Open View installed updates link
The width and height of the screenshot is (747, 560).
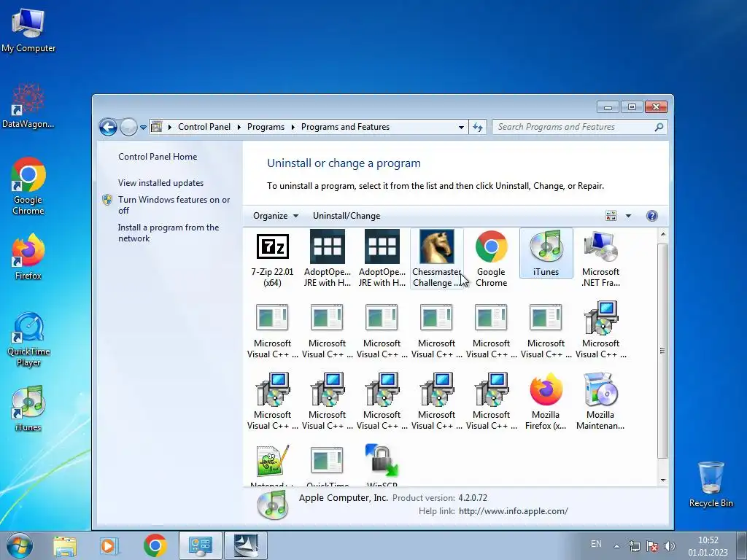click(x=160, y=183)
